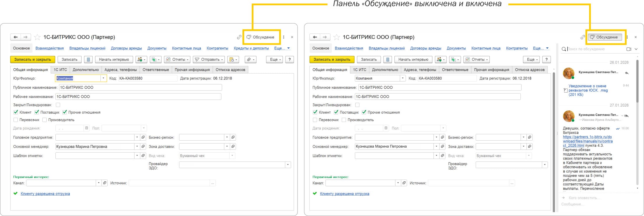Add left window's card to favorites star
Screen dimensions: 644x216
(x=37, y=37)
